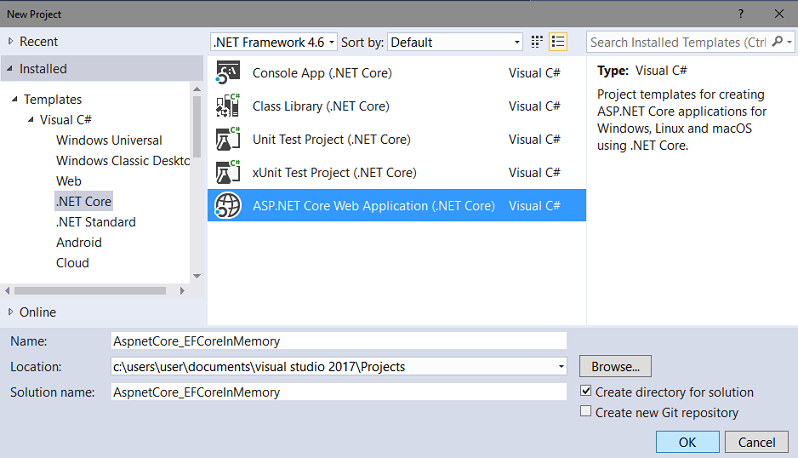This screenshot has width=798, height=458.
Task: Close the New Project dialog
Action: tap(779, 14)
